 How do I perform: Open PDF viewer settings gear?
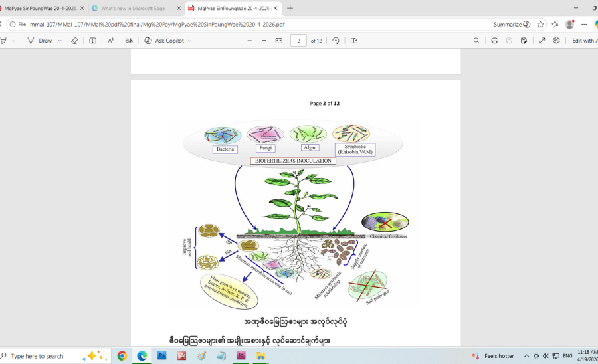tap(557, 41)
